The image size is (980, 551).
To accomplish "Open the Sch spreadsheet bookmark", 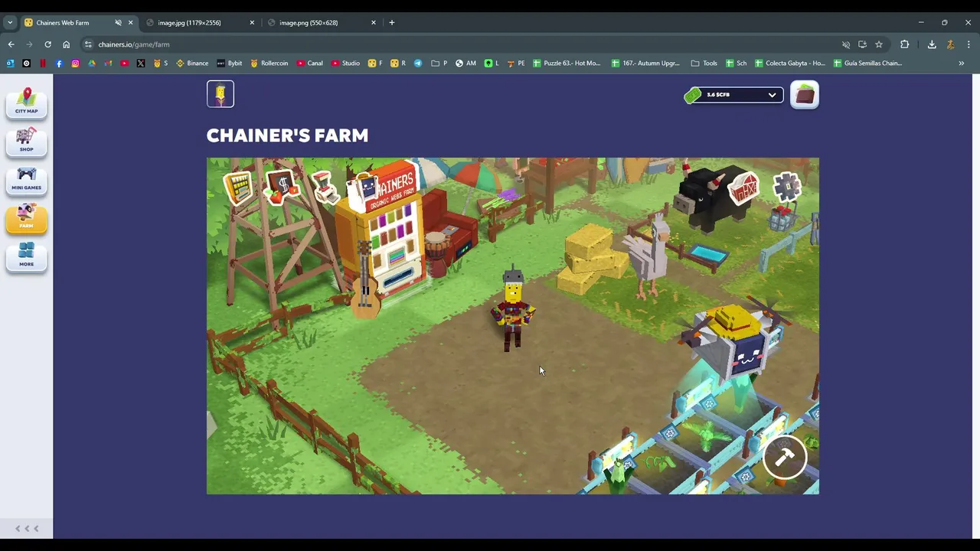I will (736, 63).
